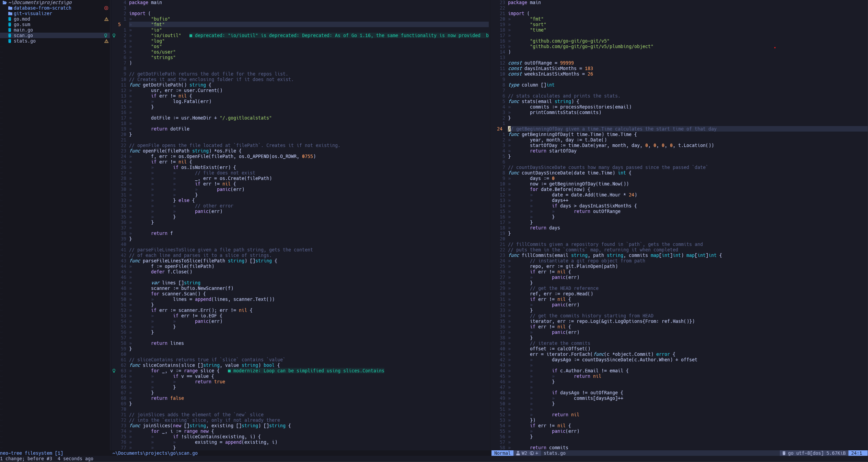Screen dimensions: 868x462
Task: Expand the git-visualizer folder
Action: click(33, 13)
